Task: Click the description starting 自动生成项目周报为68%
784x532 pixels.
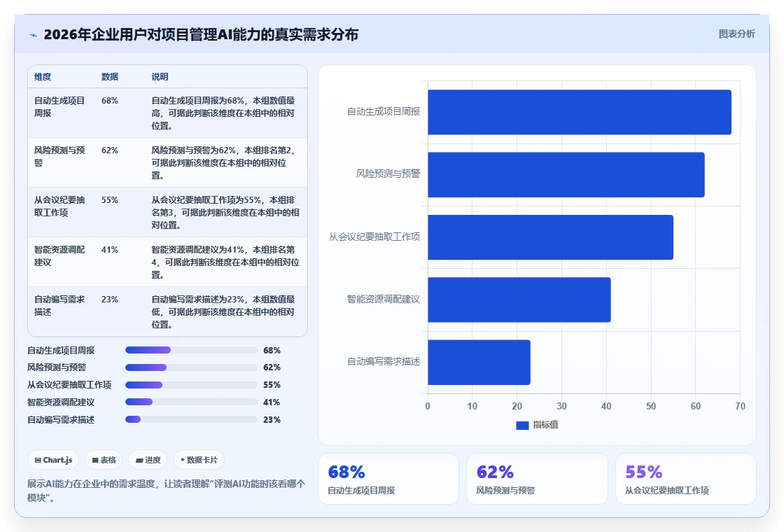Action: (x=223, y=113)
